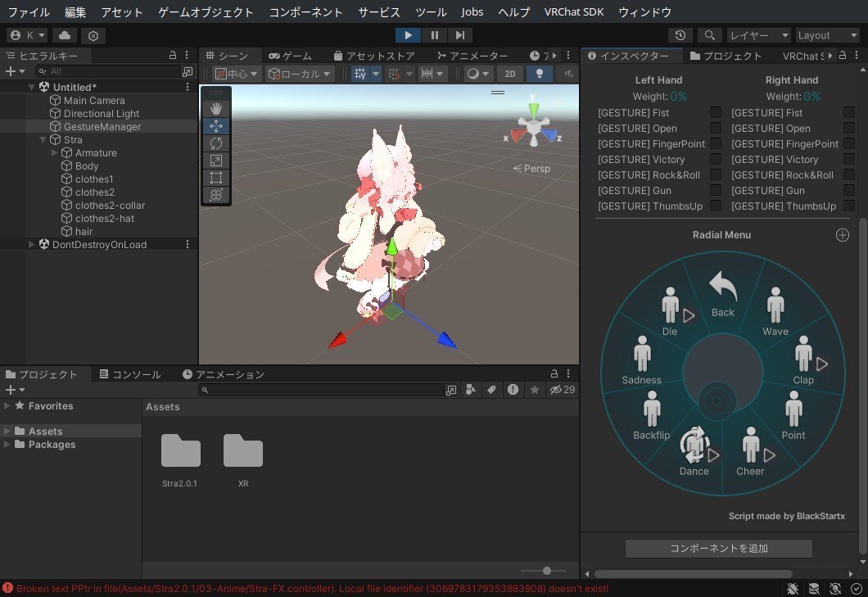Image resolution: width=868 pixels, height=597 pixels.
Task: Select the Rect transform tool
Action: (216, 177)
